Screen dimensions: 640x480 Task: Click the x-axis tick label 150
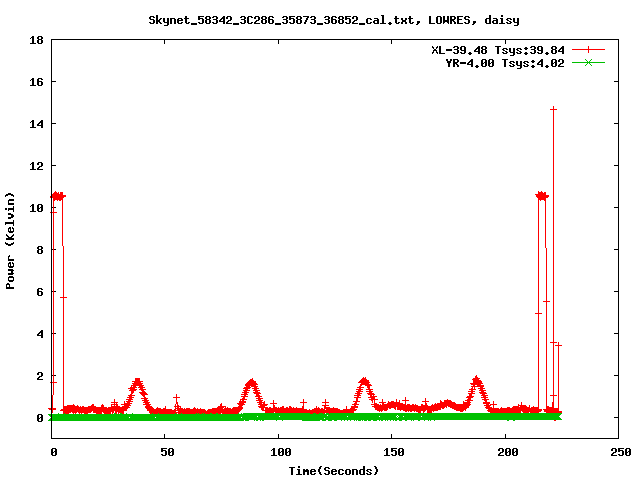tap(394, 452)
